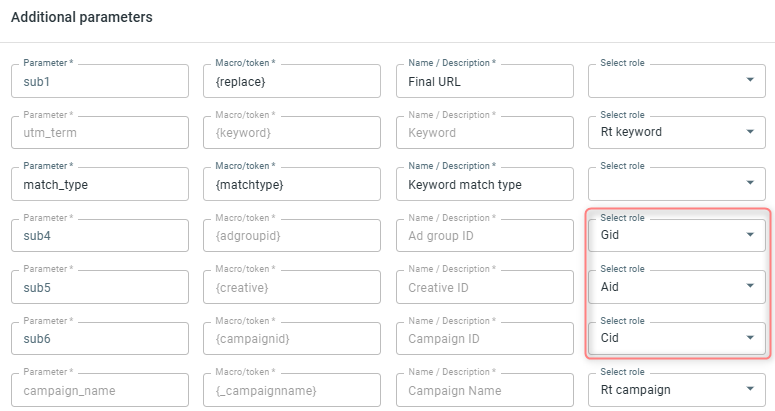Image resolution: width=775 pixels, height=411 pixels.
Task: Click the {replace} macro/token field
Action: click(x=293, y=81)
